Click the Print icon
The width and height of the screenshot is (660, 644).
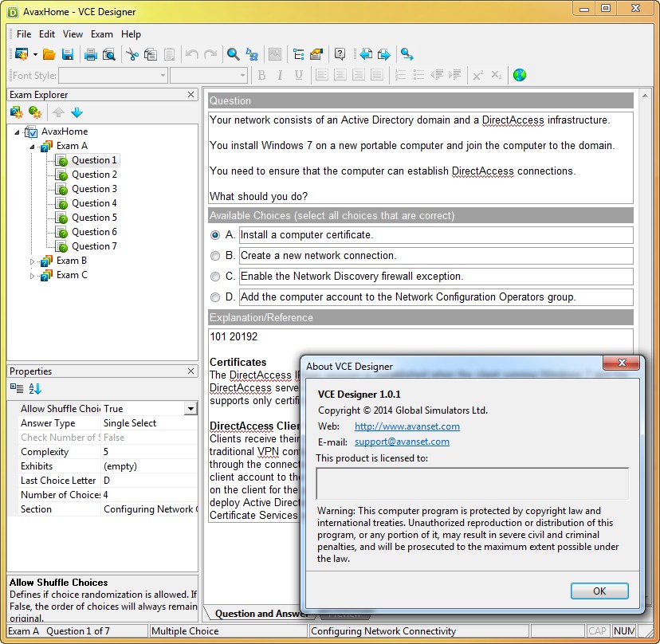click(91, 54)
